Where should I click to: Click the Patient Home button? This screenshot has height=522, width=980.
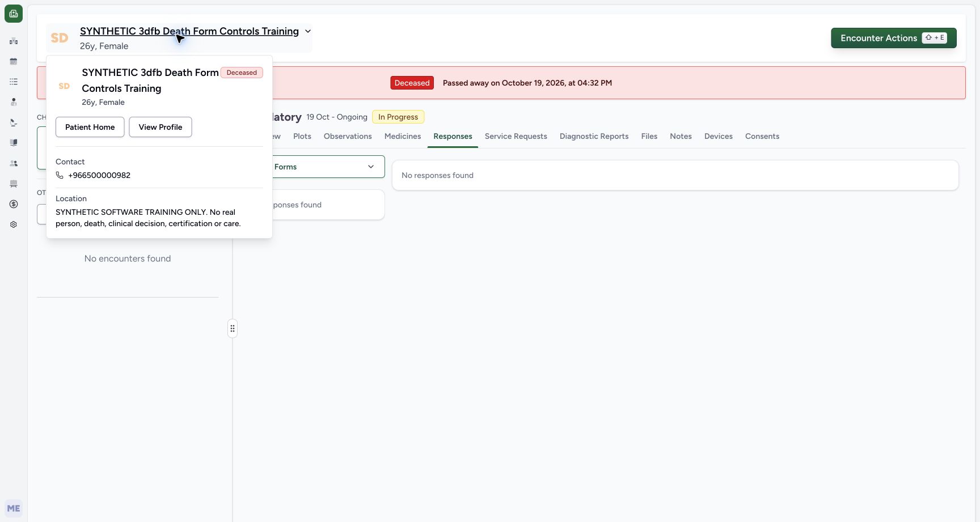(x=90, y=127)
